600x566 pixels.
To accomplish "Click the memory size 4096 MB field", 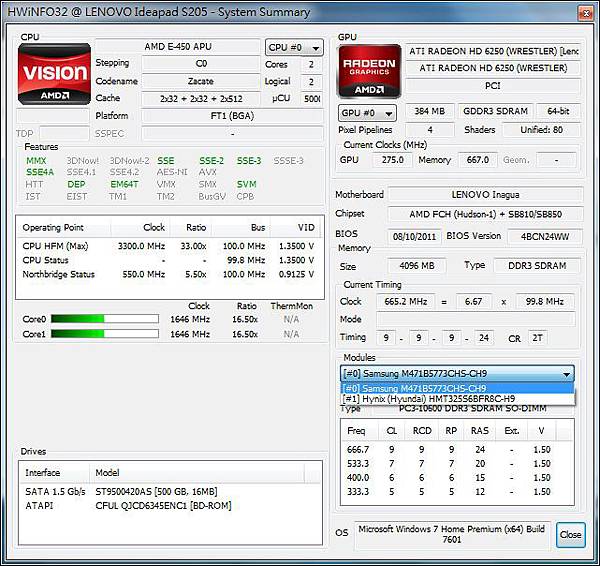I will 417,266.
